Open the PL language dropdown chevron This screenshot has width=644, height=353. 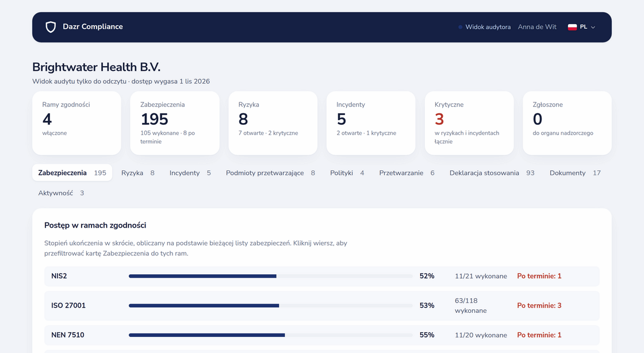[593, 27]
